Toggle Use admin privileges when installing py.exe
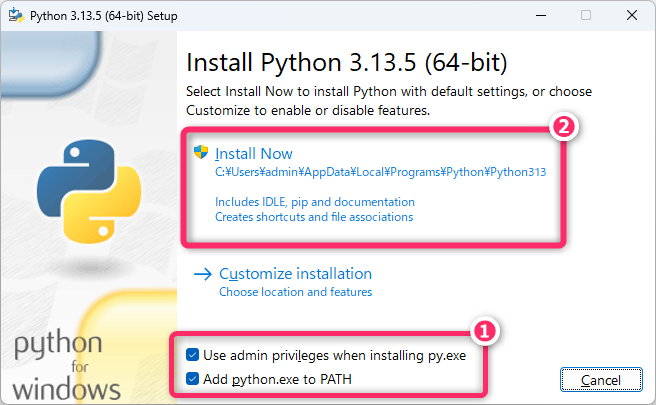The image size is (656, 405). (x=192, y=355)
